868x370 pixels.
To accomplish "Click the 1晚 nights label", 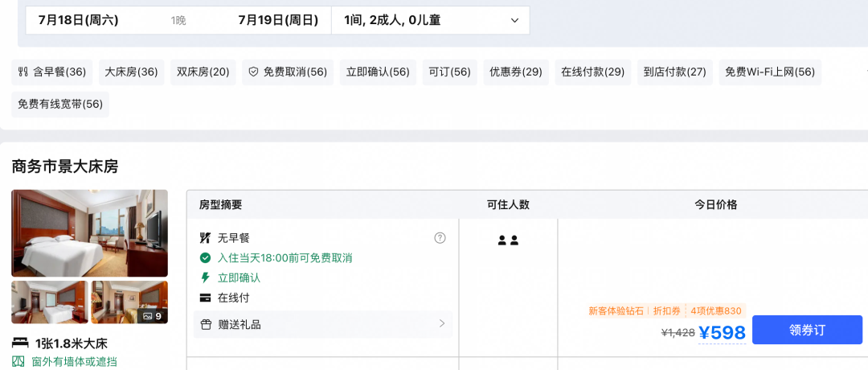I will 178,21.
